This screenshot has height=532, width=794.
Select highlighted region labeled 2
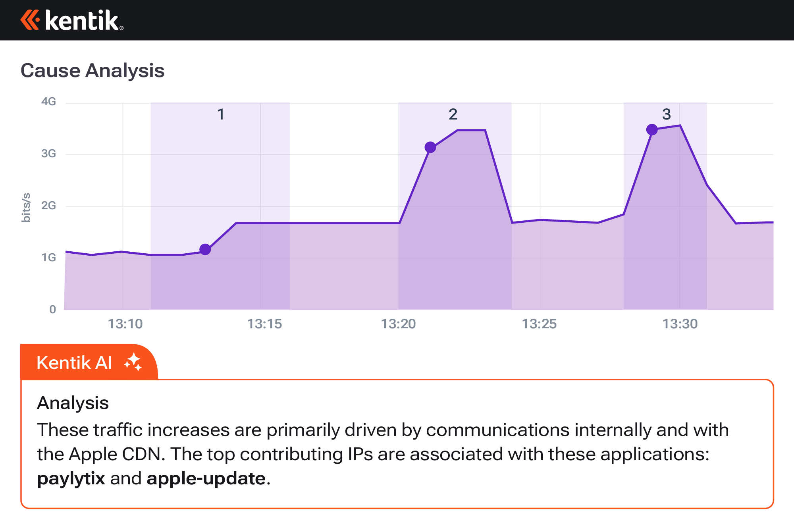[x=453, y=115]
